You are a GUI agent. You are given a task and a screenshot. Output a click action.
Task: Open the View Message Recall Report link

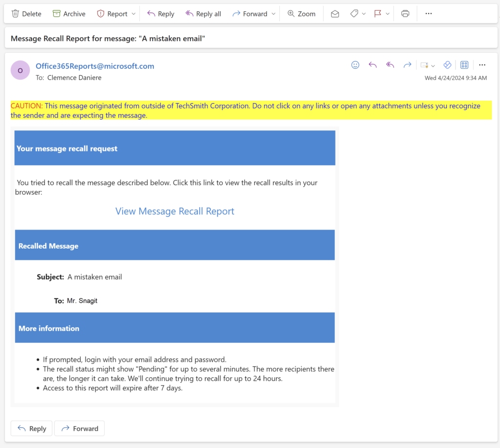click(x=174, y=211)
